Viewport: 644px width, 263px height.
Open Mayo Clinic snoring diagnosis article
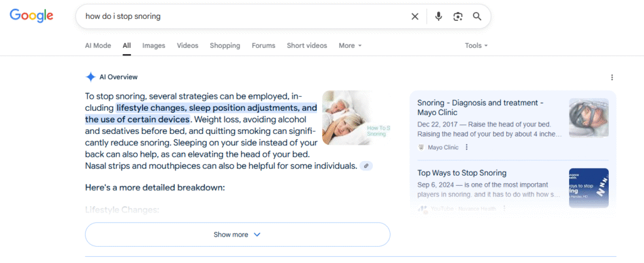coord(477,107)
